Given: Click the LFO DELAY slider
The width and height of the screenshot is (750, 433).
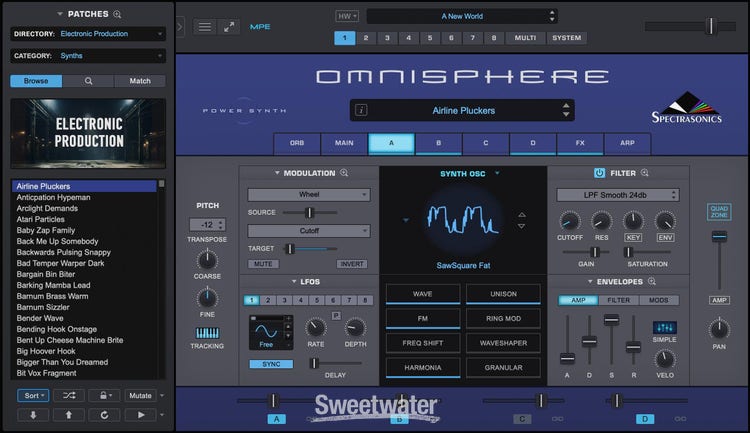Looking at the screenshot, I should coord(315,363).
